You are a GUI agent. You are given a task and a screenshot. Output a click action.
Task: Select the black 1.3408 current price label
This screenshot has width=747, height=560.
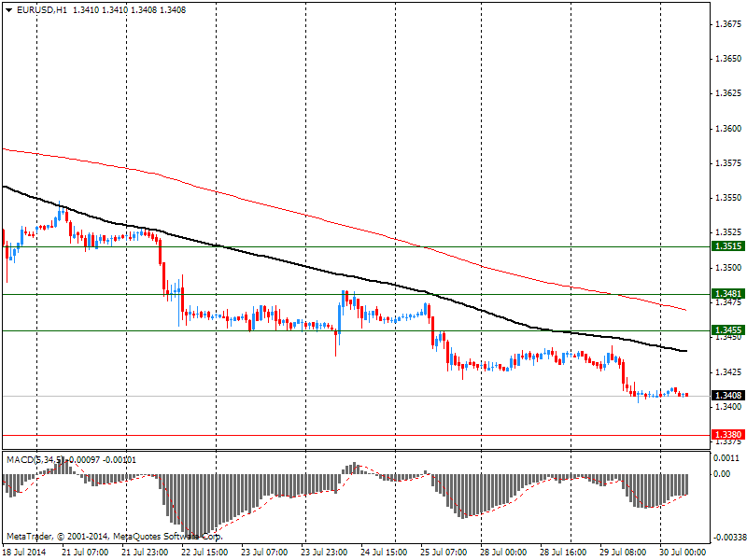click(728, 395)
